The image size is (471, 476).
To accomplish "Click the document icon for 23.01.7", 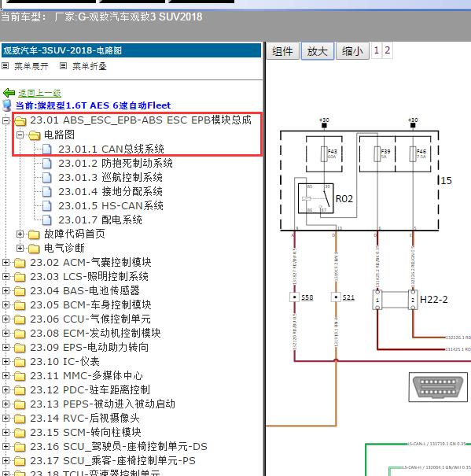I will (46, 220).
